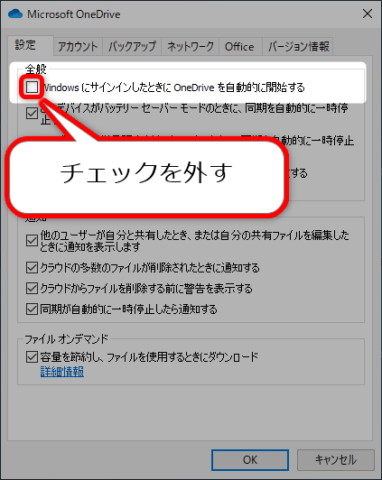Click the OK button
Screen dimensions: 382x480
pos(250,460)
